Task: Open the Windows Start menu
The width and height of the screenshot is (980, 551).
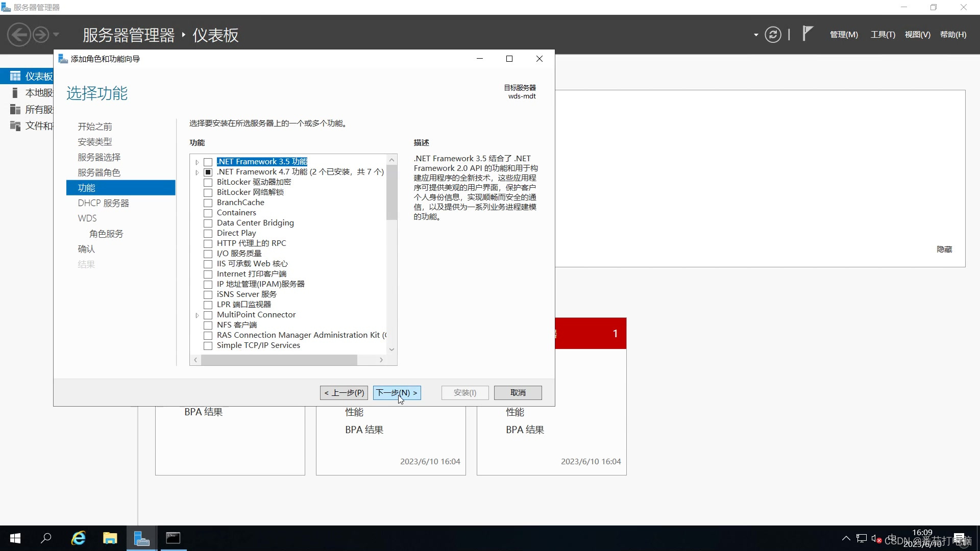Action: tap(15, 538)
